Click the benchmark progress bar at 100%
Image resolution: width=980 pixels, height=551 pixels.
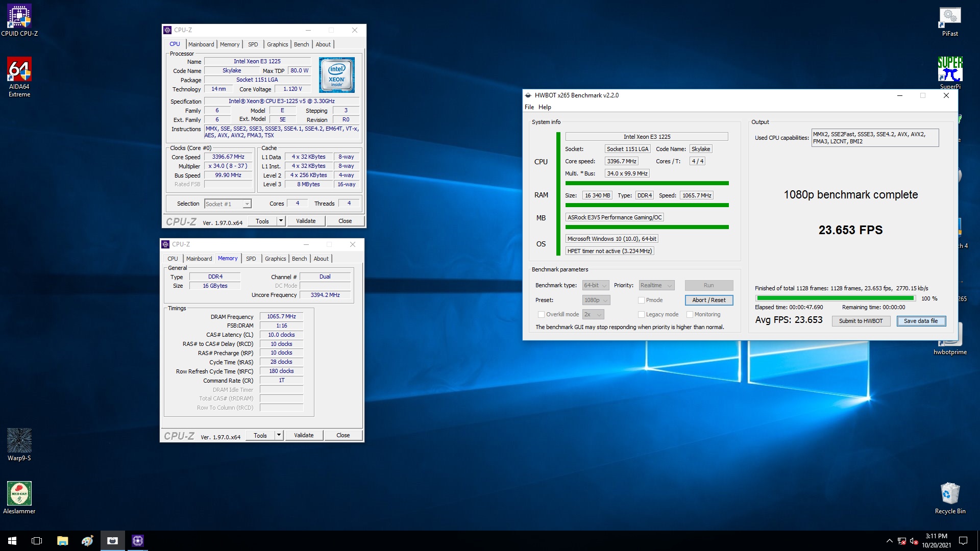(836, 298)
